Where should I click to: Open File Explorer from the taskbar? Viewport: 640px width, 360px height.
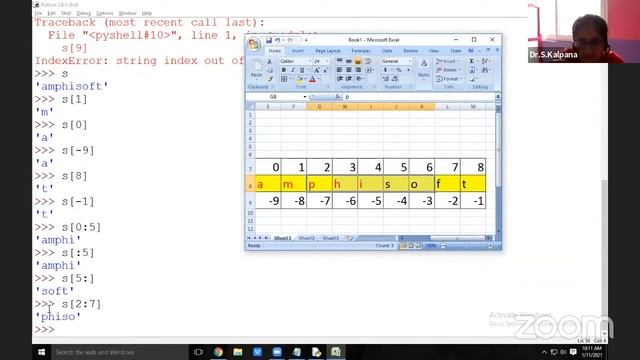(x=238, y=352)
